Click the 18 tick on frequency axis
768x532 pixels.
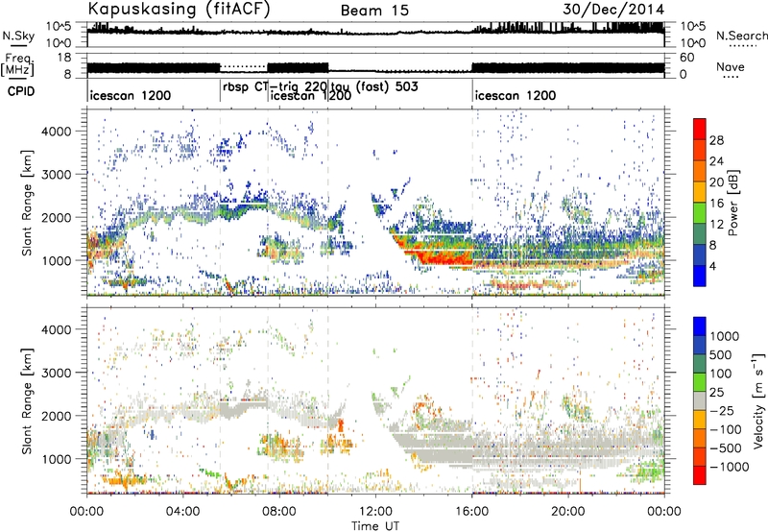click(x=64, y=58)
